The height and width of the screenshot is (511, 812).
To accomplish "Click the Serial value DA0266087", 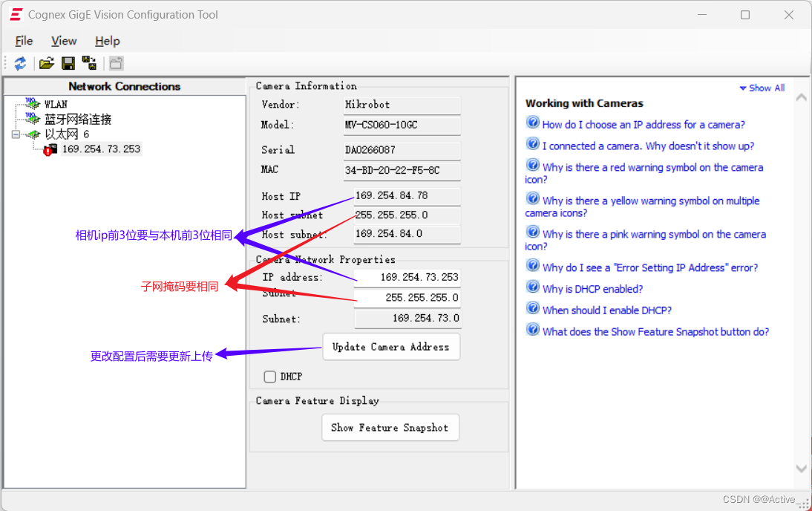I will pos(402,150).
